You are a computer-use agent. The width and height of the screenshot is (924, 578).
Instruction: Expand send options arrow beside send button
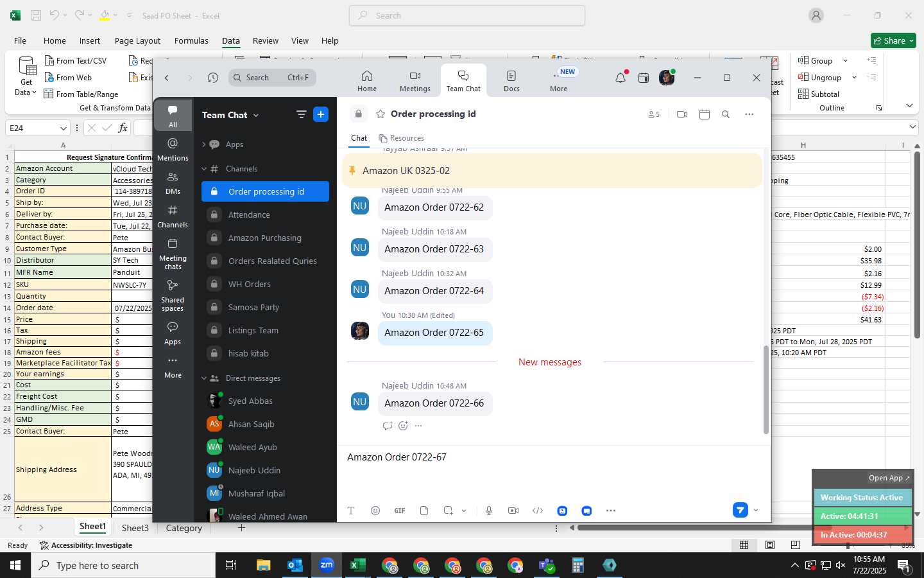756,510
